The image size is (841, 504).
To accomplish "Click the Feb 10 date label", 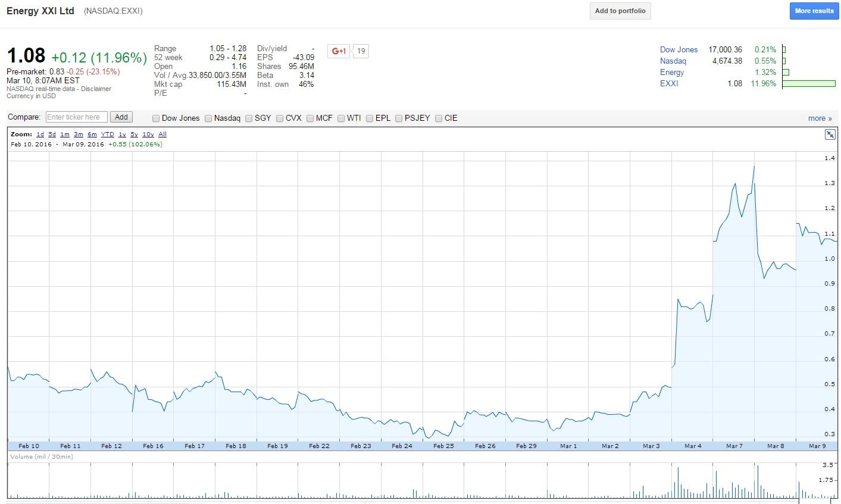I will (29, 446).
